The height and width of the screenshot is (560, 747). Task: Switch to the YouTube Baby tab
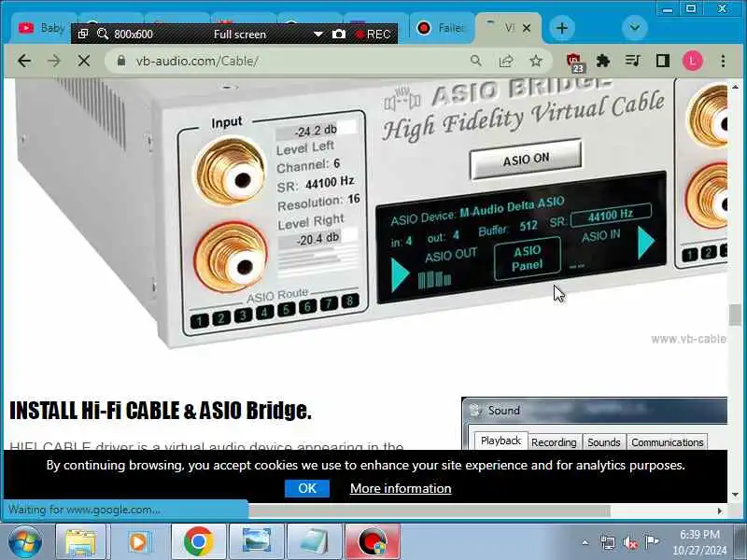point(40,28)
